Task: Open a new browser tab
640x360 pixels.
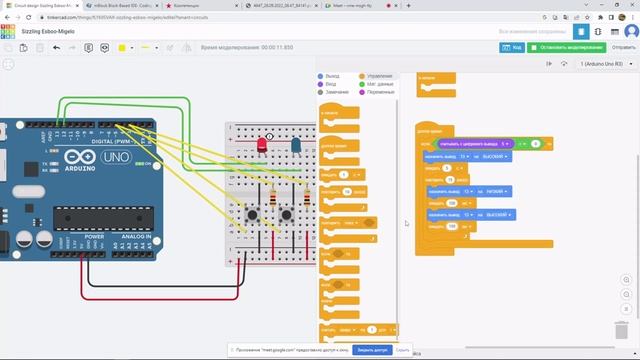Action: pyautogui.click(x=408, y=6)
